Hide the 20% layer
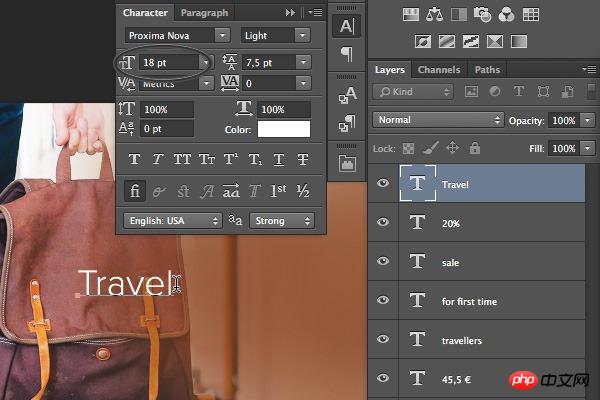 click(383, 222)
